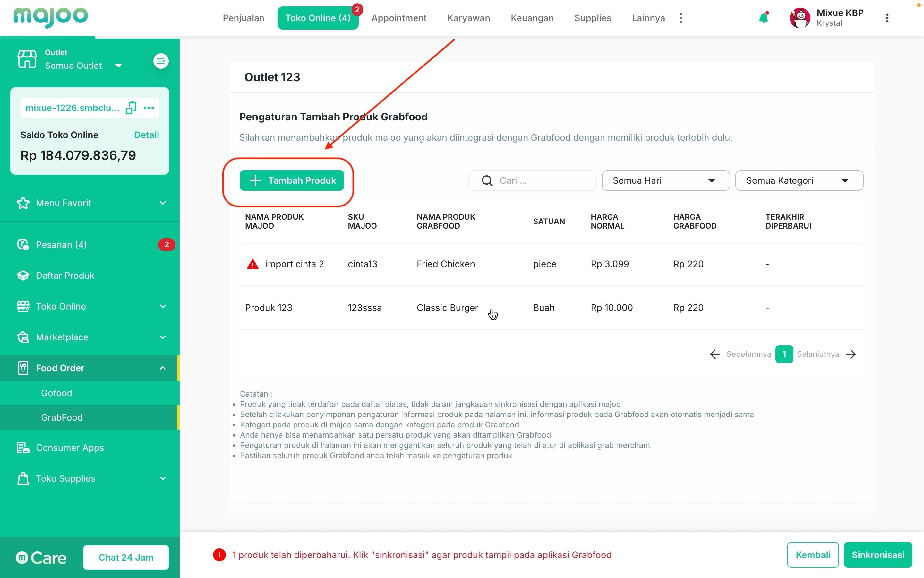Image resolution: width=924 pixels, height=578 pixels.
Task: Open Consumer Apps in sidebar
Action: pyautogui.click(x=70, y=448)
